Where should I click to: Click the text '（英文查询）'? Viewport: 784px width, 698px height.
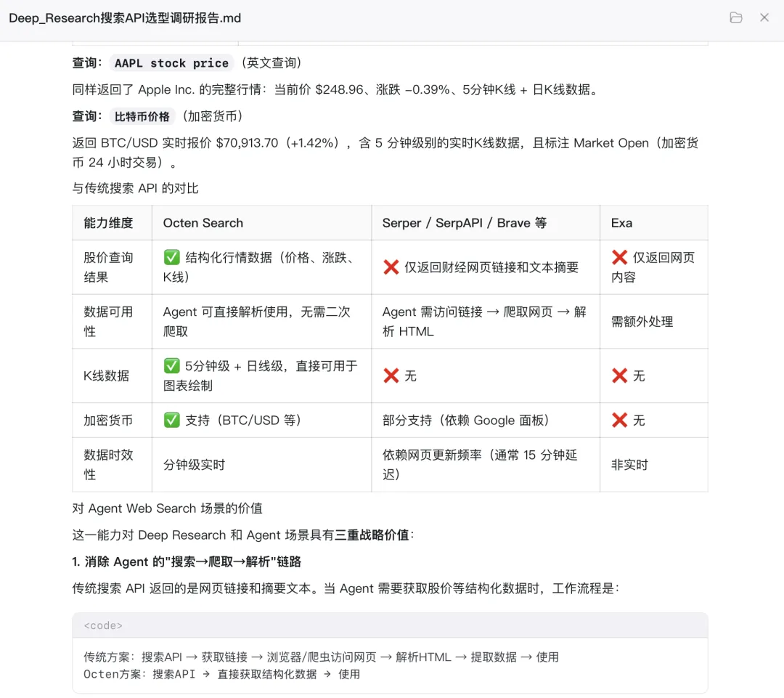tap(271, 63)
